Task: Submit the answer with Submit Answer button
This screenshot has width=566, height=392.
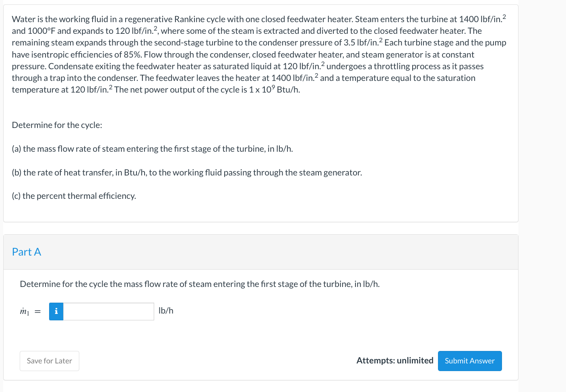Action: (470, 361)
